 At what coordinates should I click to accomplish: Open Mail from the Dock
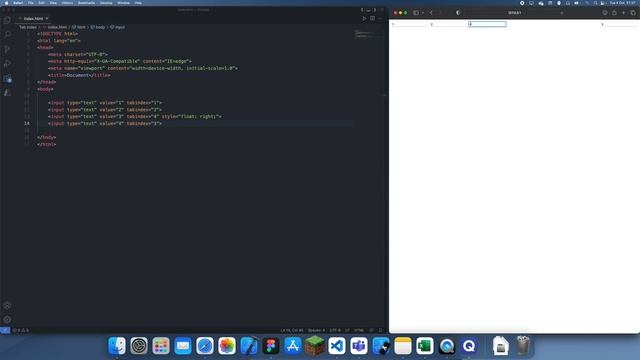coord(183,346)
